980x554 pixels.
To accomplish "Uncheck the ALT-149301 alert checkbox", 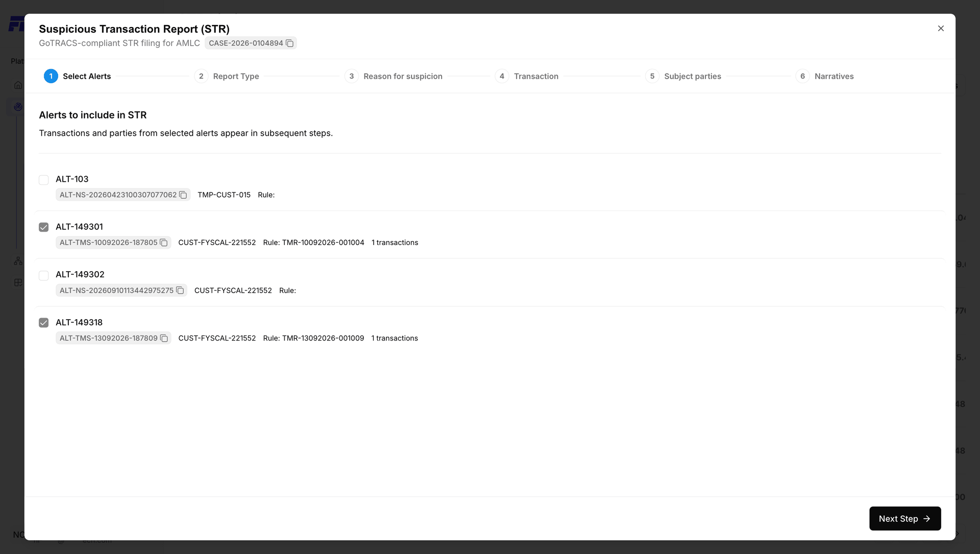I will pyautogui.click(x=44, y=227).
